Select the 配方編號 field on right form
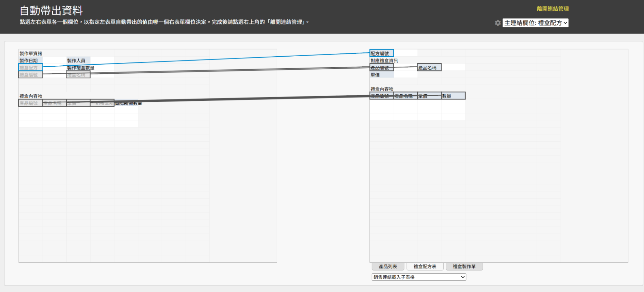The image size is (644, 292). (x=381, y=53)
